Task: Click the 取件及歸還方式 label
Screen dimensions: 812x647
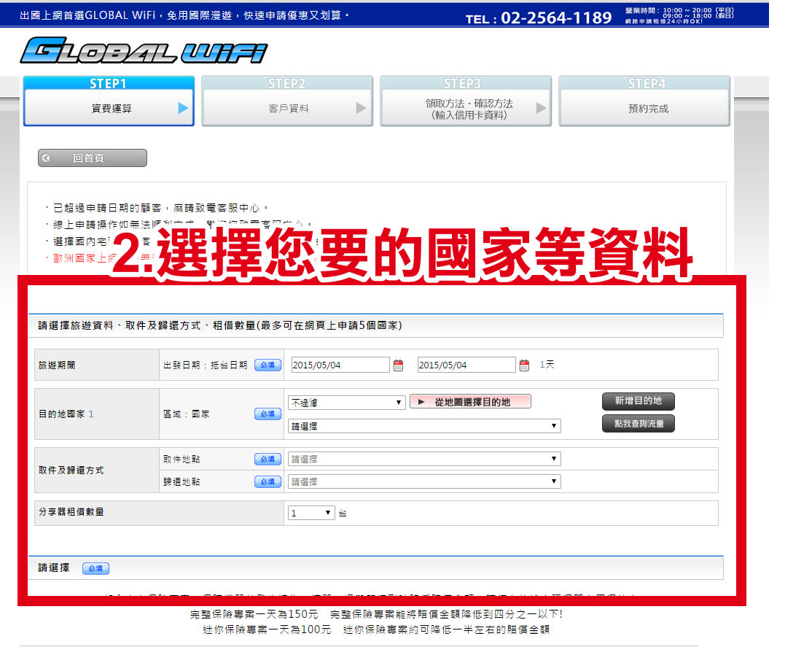Action: pyautogui.click(x=71, y=470)
